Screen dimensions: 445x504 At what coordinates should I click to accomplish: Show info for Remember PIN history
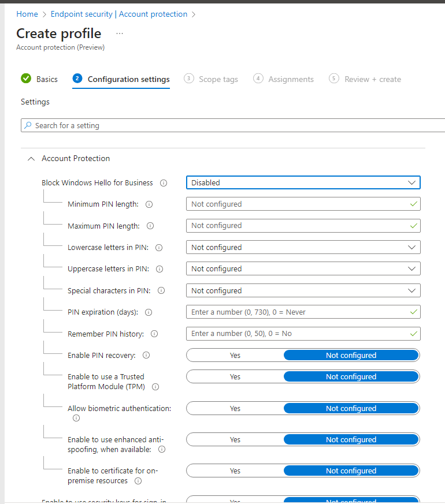click(154, 334)
